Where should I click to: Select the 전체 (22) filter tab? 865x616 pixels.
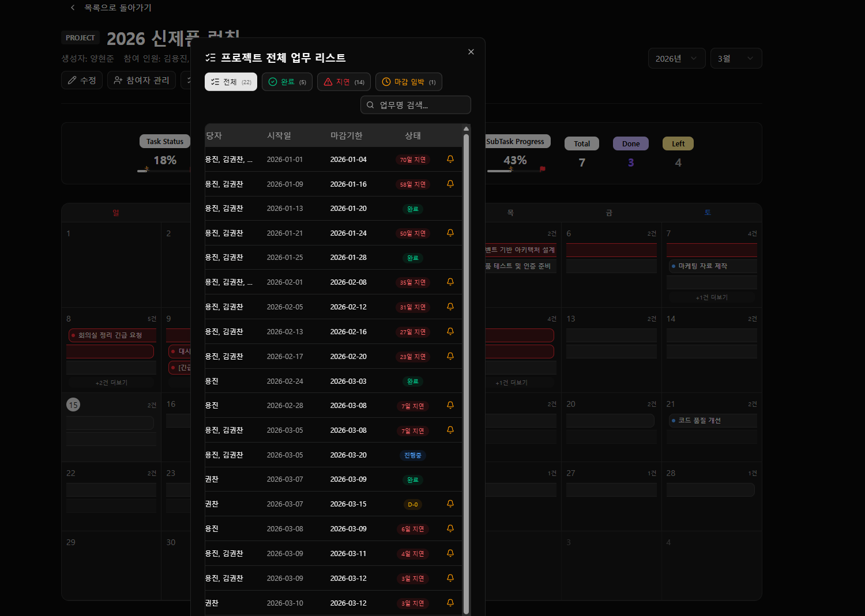point(231,82)
